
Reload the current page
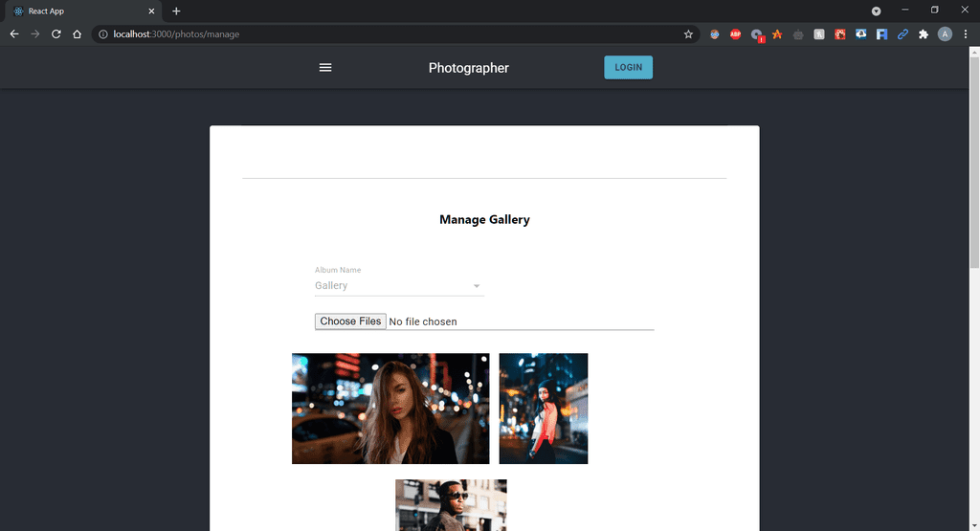56,34
